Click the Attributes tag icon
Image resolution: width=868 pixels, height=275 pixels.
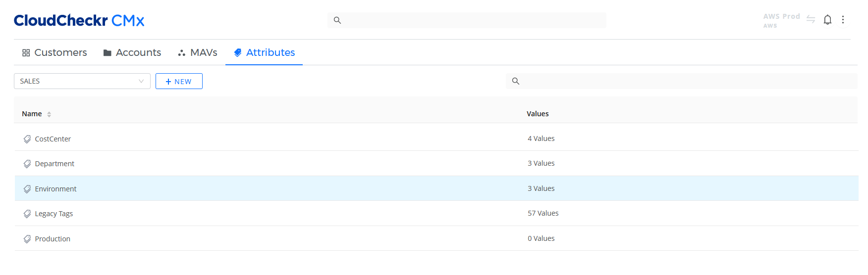tap(238, 52)
